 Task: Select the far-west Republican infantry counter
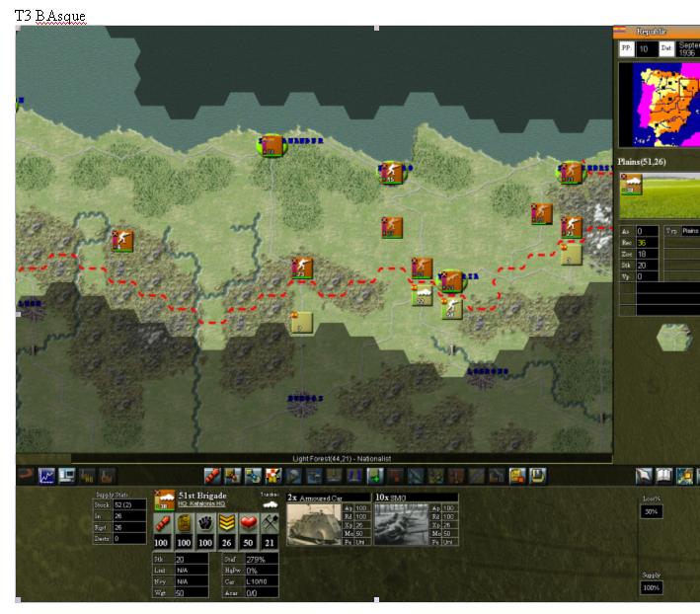[121, 241]
